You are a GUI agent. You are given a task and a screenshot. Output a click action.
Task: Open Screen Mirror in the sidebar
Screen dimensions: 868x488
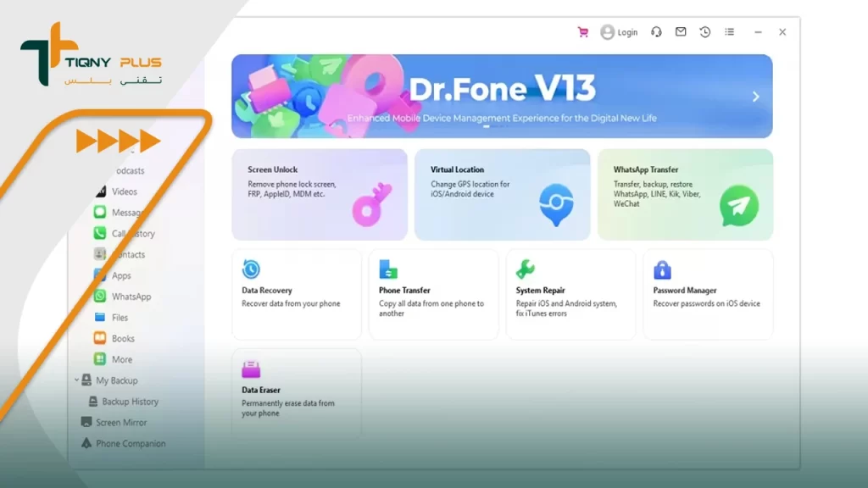120,423
